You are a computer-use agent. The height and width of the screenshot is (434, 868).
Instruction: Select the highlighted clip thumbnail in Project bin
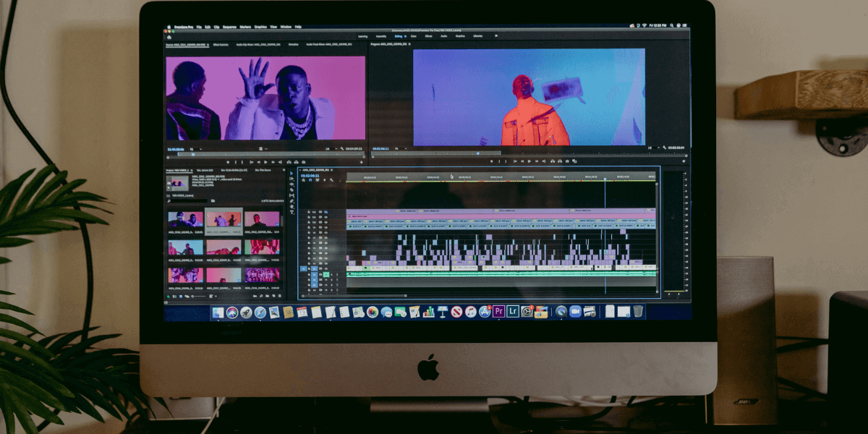click(224, 220)
